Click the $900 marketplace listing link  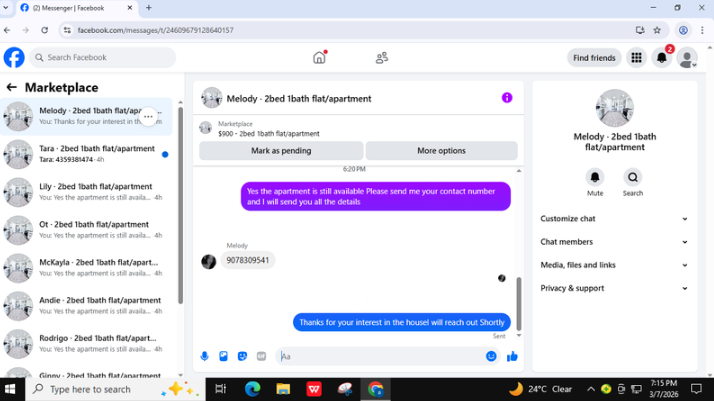click(x=269, y=134)
